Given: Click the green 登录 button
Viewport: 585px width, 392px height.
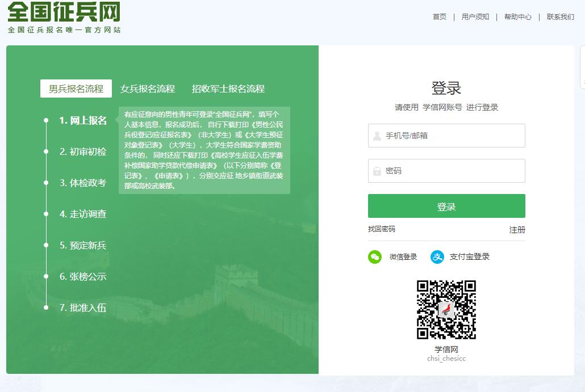Looking at the screenshot, I should (x=446, y=206).
